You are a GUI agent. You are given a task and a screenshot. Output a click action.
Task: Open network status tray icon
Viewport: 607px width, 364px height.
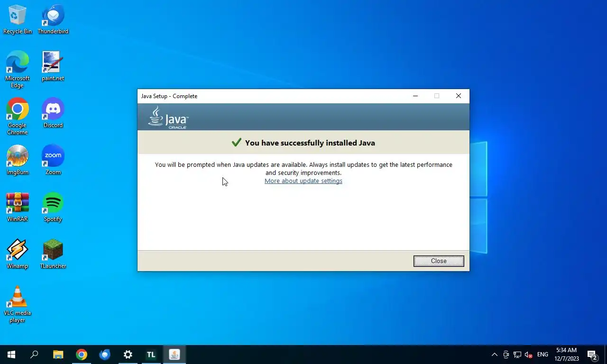click(x=517, y=355)
